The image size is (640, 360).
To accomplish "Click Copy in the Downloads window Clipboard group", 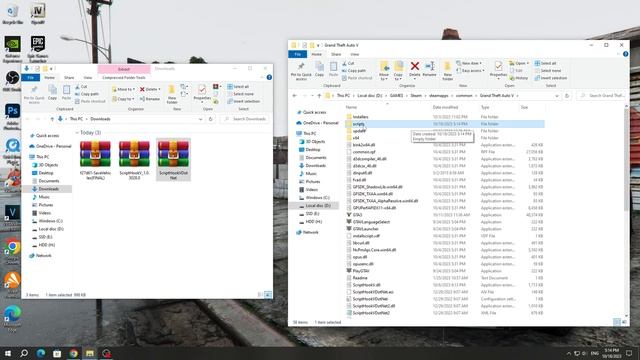I will (x=52, y=93).
